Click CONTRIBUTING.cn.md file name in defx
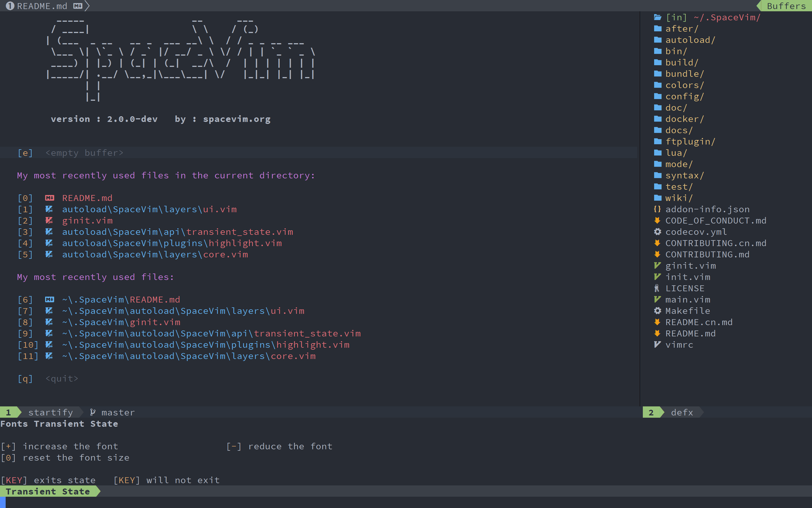 tap(716, 243)
